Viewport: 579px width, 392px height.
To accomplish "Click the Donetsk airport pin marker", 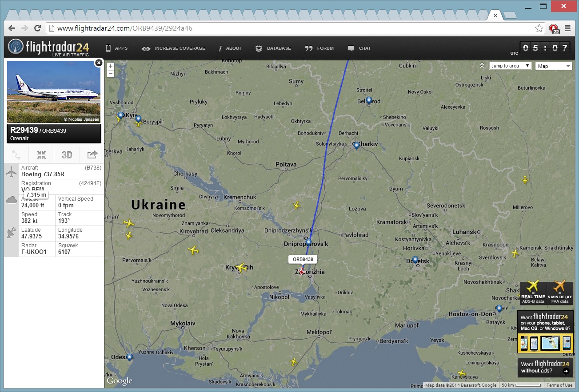I will [x=415, y=259].
